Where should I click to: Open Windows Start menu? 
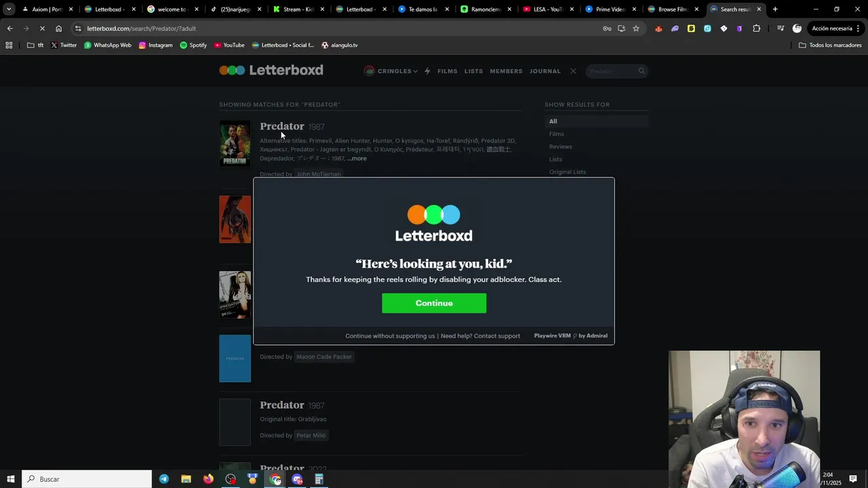[10, 479]
